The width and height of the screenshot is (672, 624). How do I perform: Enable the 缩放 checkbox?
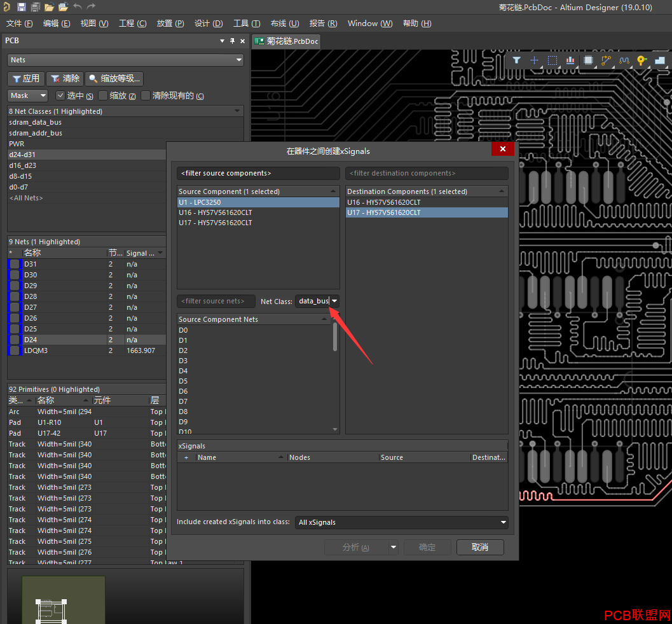pyautogui.click(x=103, y=95)
